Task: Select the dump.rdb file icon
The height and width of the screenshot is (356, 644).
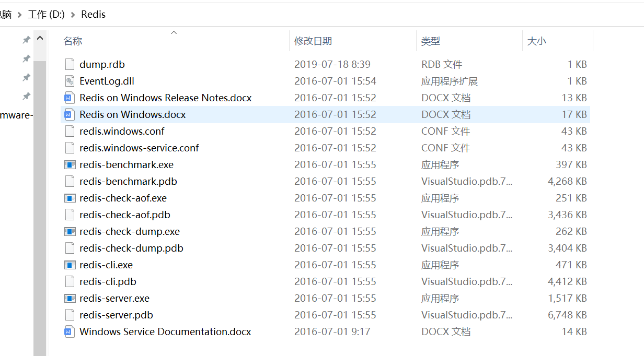Action: pos(70,64)
